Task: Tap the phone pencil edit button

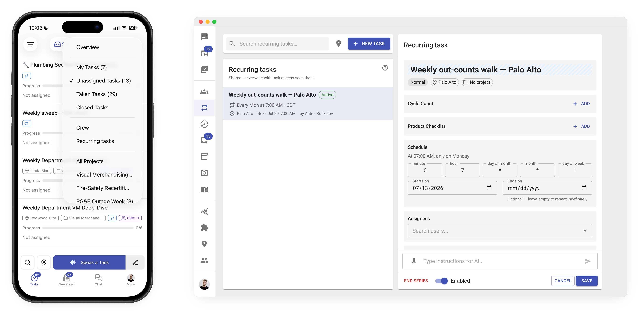Action: (x=135, y=262)
